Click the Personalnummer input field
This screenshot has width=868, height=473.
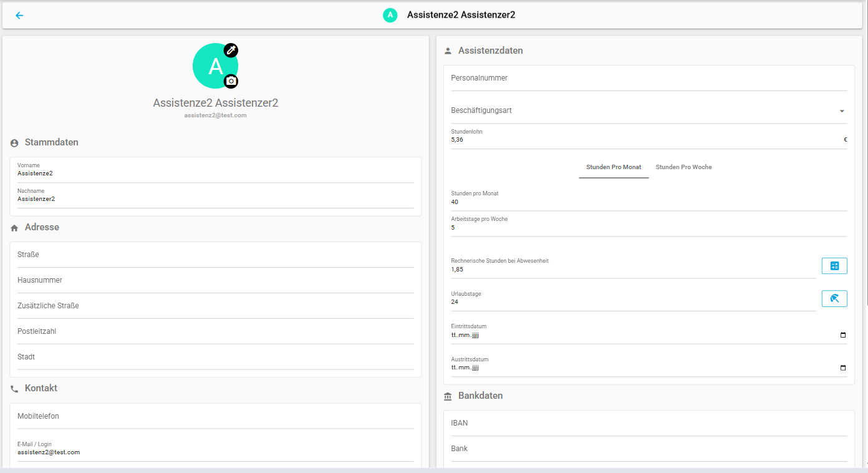(x=649, y=79)
